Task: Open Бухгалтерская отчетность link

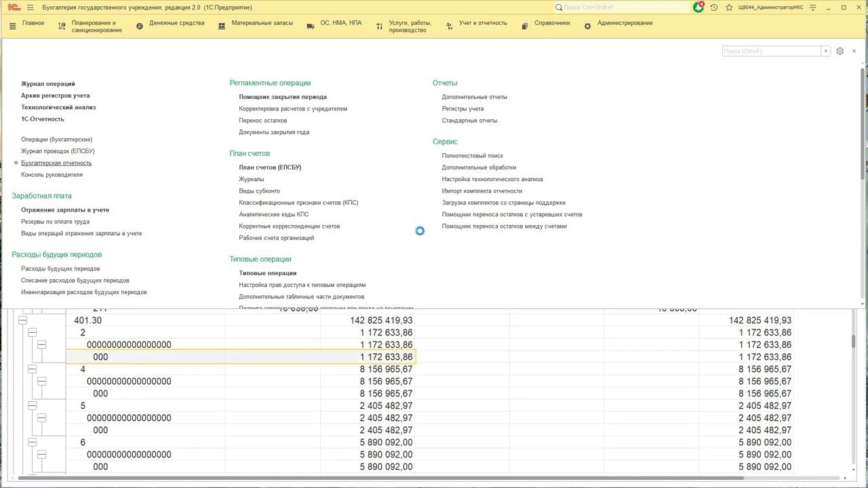Action: tap(56, 163)
